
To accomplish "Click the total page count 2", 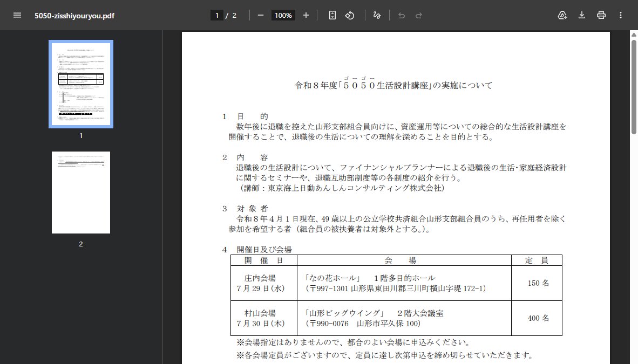I will [234, 16].
